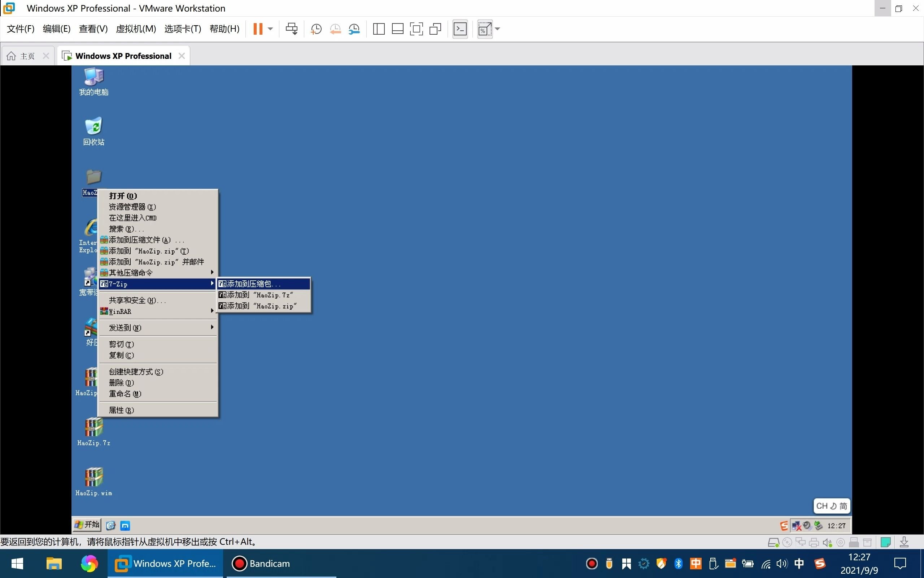
Task: Close the 主页 tab
Action: click(46, 56)
